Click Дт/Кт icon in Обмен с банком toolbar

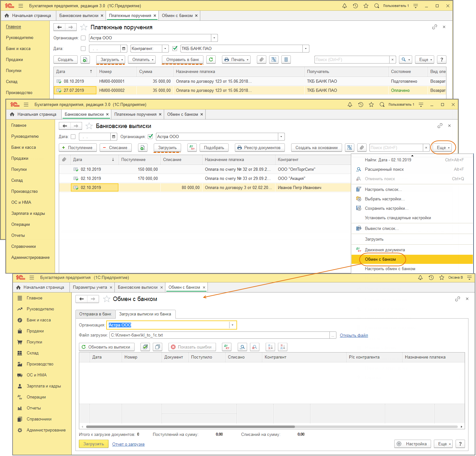tap(226, 347)
